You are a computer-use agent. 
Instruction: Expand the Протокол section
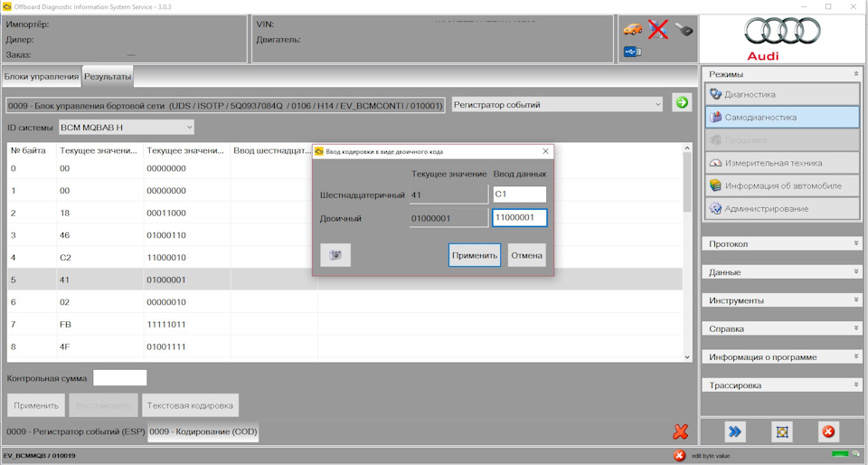coord(782,243)
